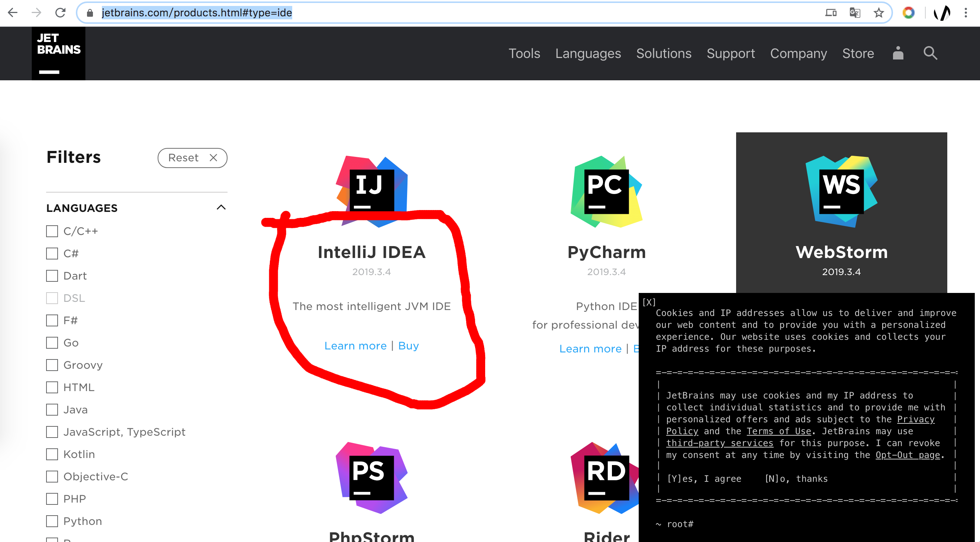Reload the page in browser
Screen dimensions: 980x542
(x=61, y=13)
